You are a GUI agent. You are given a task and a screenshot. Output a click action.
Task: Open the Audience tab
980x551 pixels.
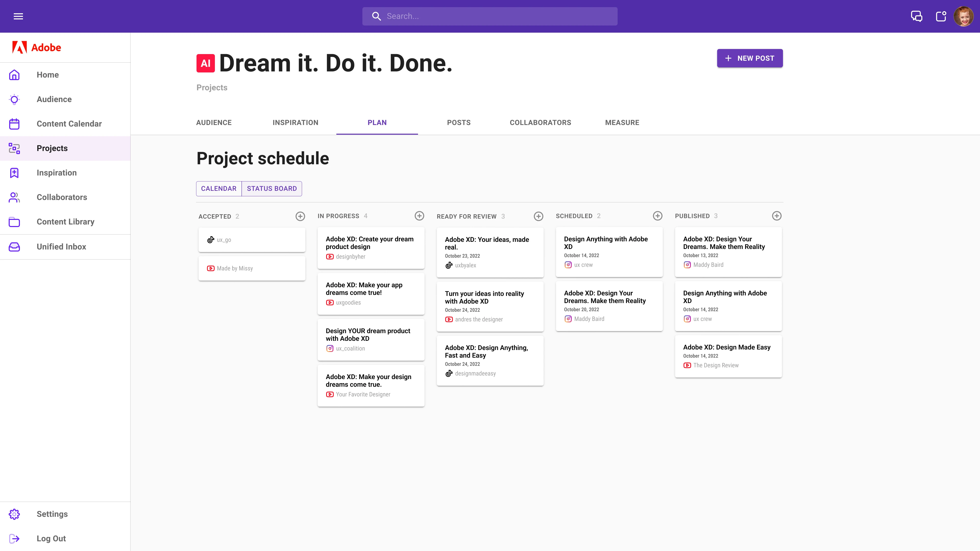214,123
